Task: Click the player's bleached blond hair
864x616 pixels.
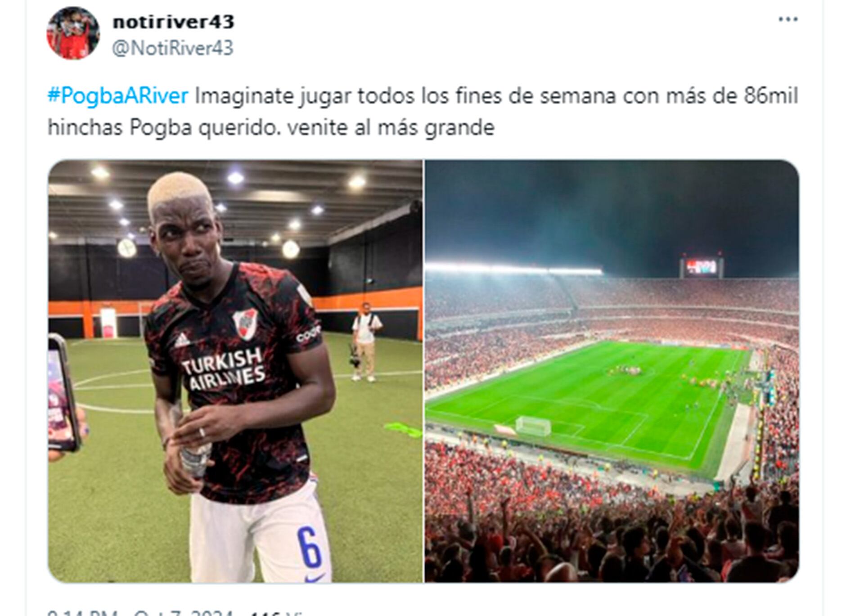Action: click(179, 194)
